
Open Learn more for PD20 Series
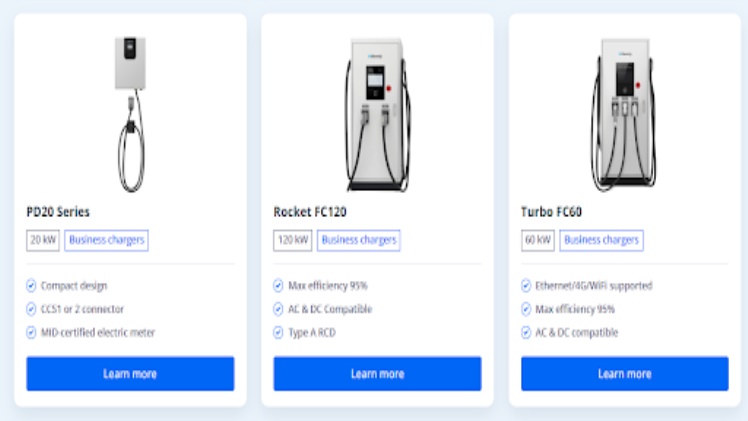130,374
